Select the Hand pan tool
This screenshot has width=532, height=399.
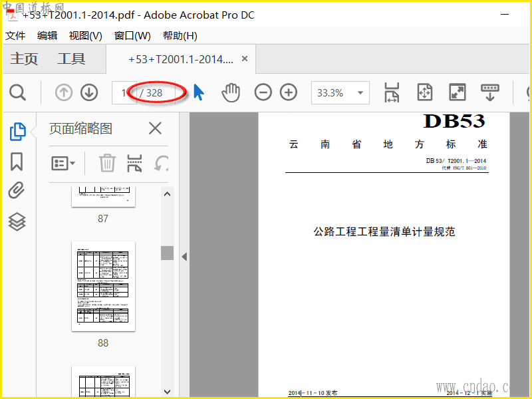(231, 92)
